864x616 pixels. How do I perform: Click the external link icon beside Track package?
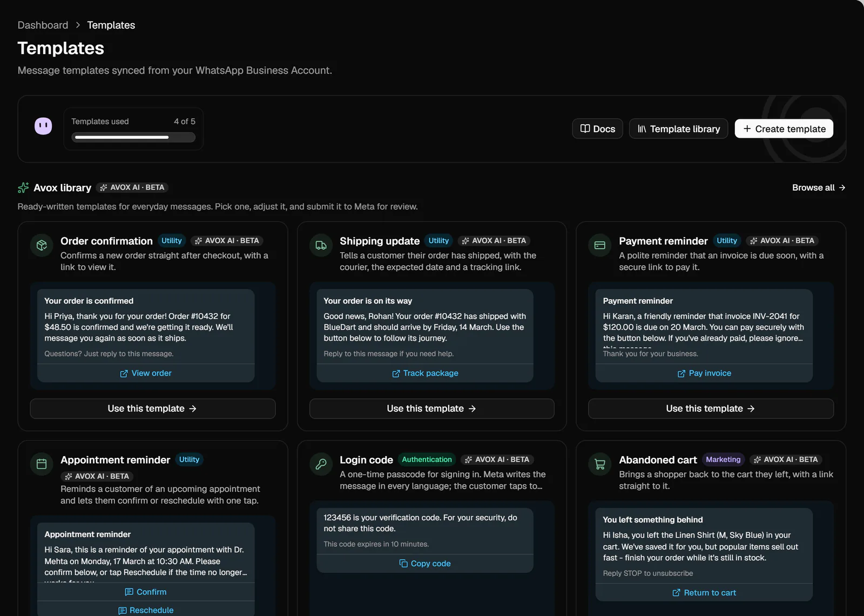coord(396,374)
